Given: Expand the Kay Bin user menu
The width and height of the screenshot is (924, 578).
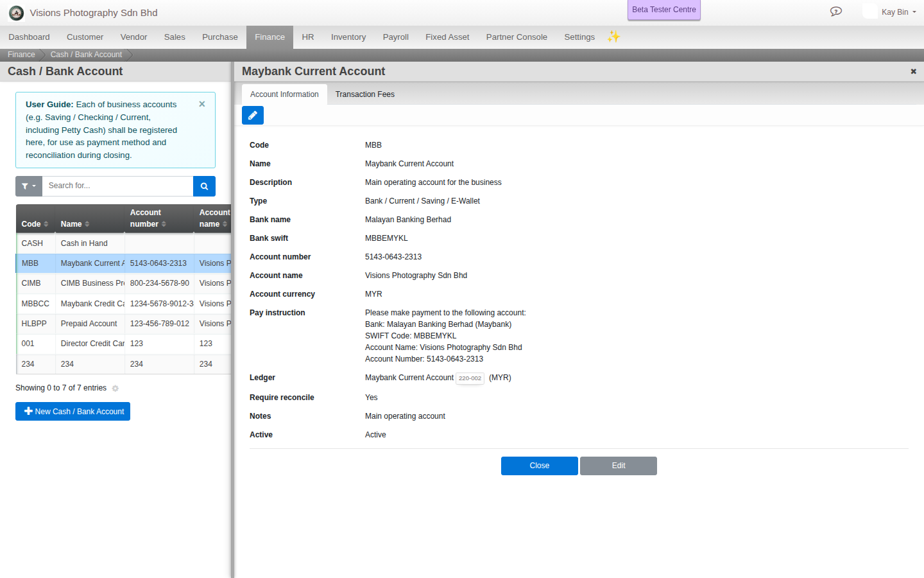Looking at the screenshot, I should [898, 12].
